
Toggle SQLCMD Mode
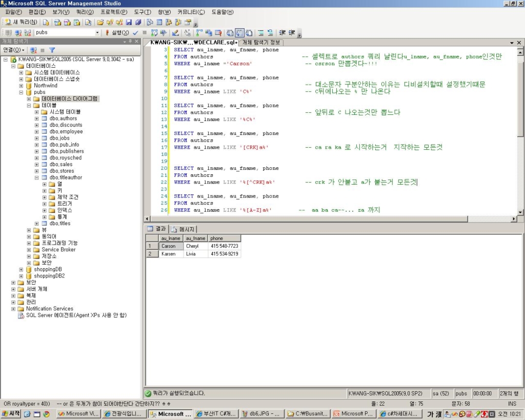[218, 32]
